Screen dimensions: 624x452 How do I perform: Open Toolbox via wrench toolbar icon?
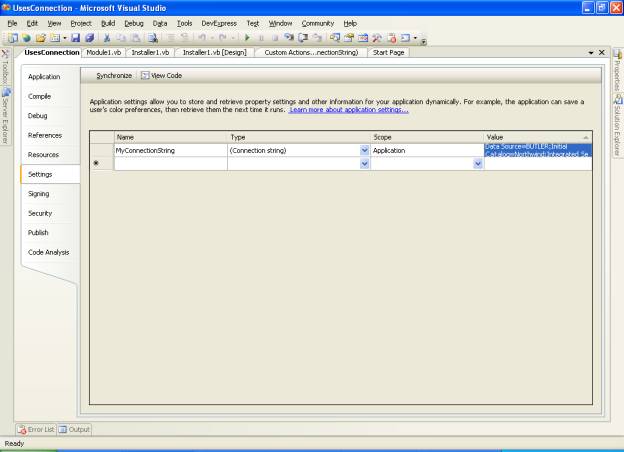pyautogui.click(x=377, y=38)
